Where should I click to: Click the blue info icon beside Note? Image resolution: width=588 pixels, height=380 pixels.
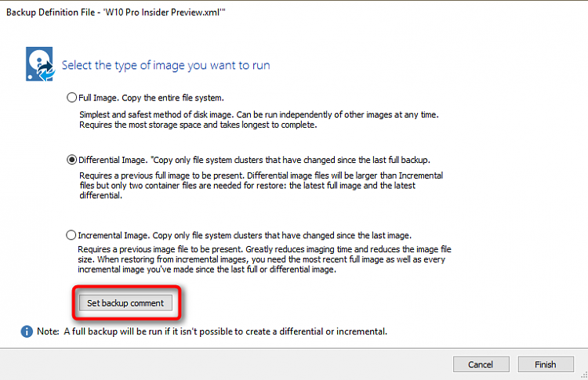[27, 331]
